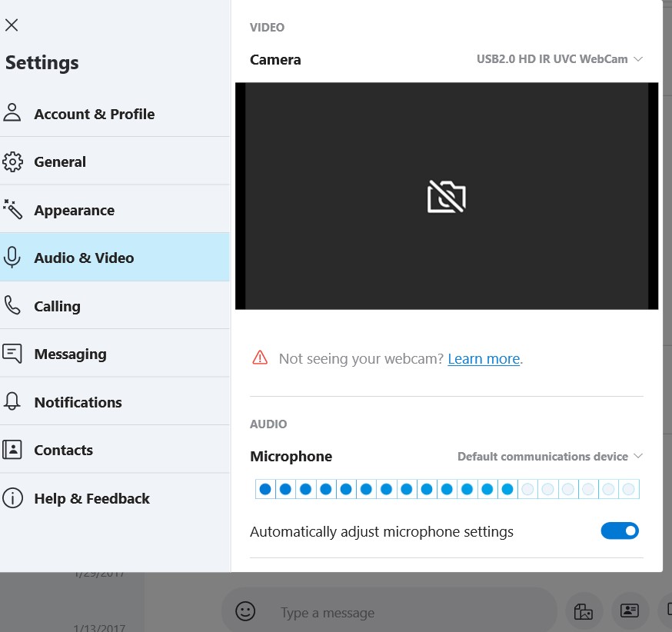Close the Settings panel with the X
672x632 pixels.
pyautogui.click(x=12, y=25)
